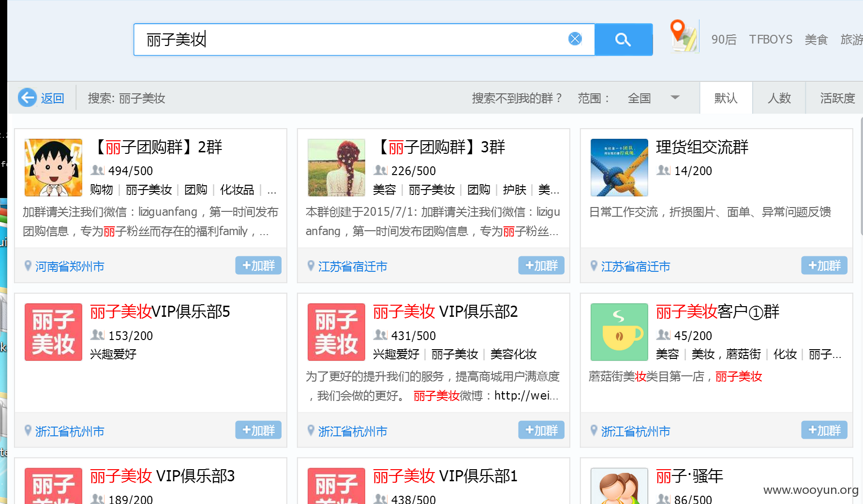Open 浙江省杭州市 under VIP俱乐部5
The width and height of the screenshot is (863, 504).
(x=70, y=431)
